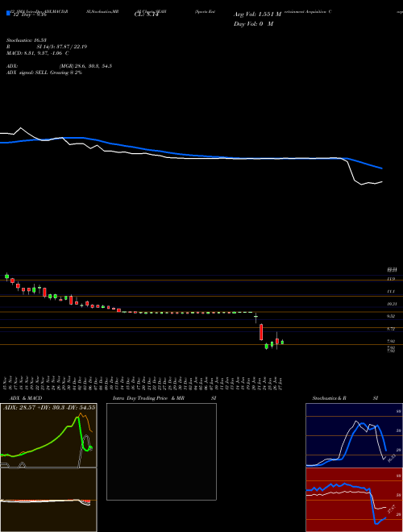Screen dimensions: 403x532
Task: Click the 'ADX signal: SELL Growing @ 2%' text
Action: (44, 73)
